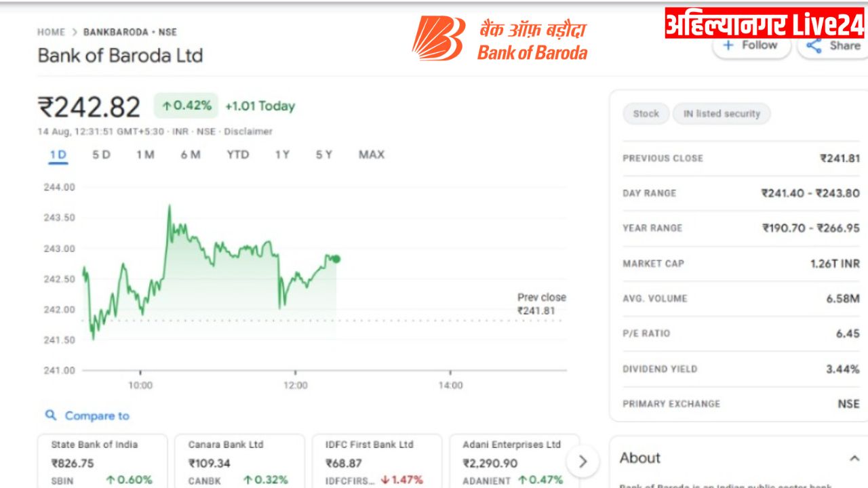Click the next arrow in comparison cards
This screenshot has width=868, height=488.
[583, 462]
